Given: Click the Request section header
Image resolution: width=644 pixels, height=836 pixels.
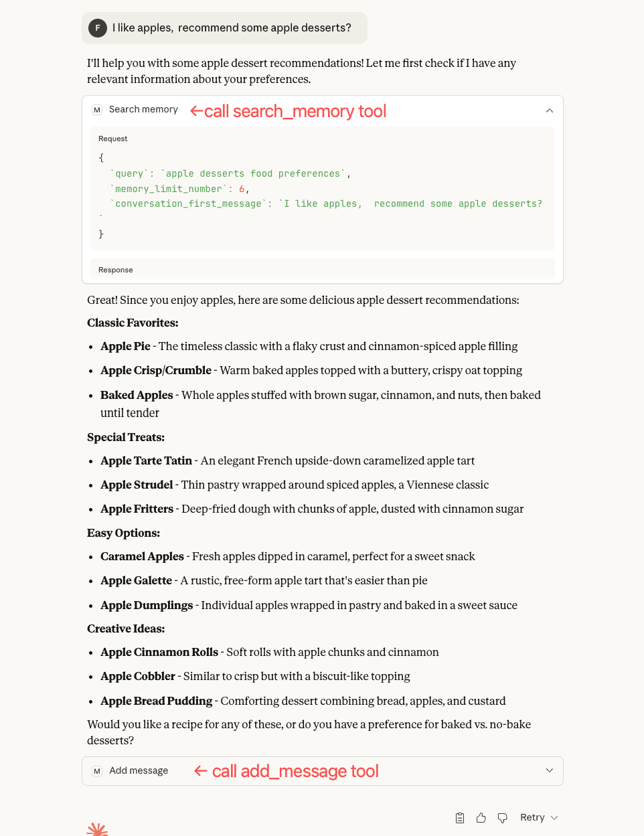Looking at the screenshot, I should click(112, 139).
